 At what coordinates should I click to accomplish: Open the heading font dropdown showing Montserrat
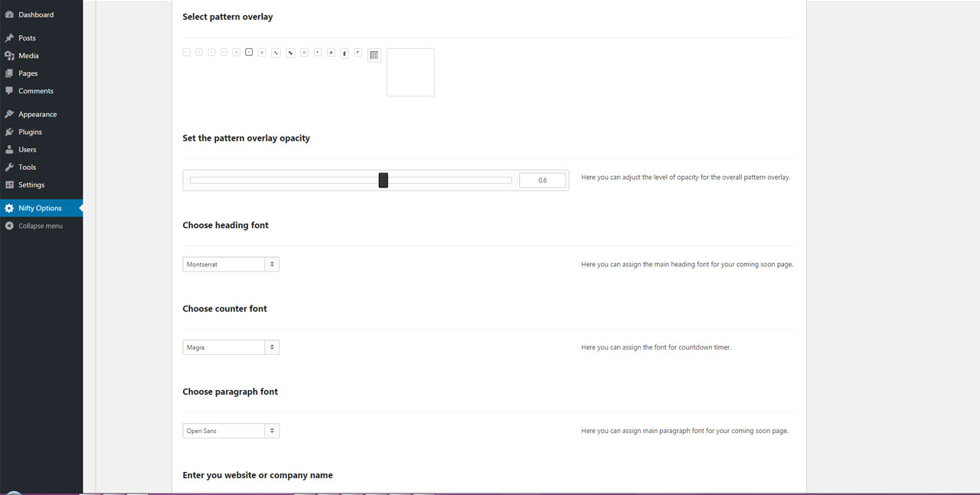(x=230, y=264)
